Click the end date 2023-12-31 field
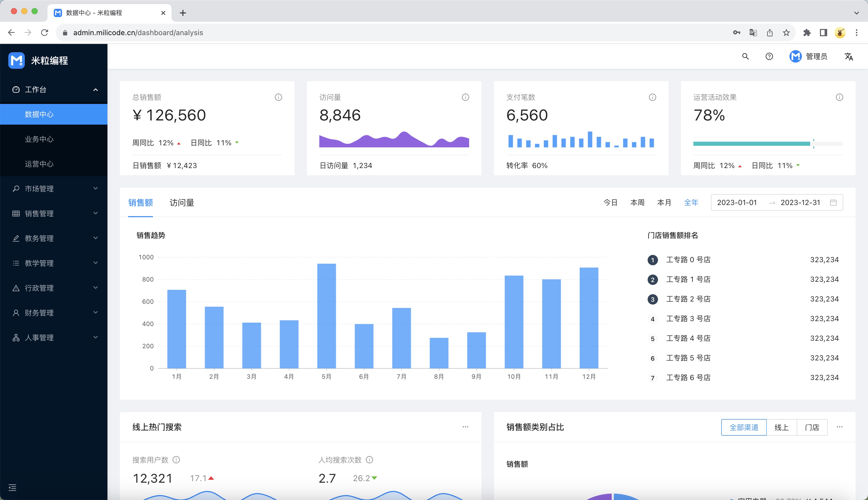The height and width of the screenshot is (500, 868). (800, 203)
